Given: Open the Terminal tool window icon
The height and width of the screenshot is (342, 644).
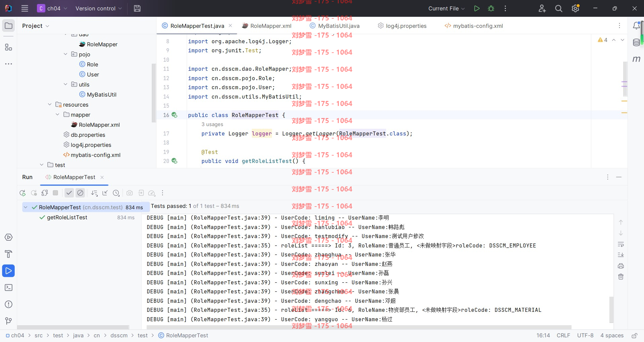Looking at the screenshot, I should [x=9, y=288].
